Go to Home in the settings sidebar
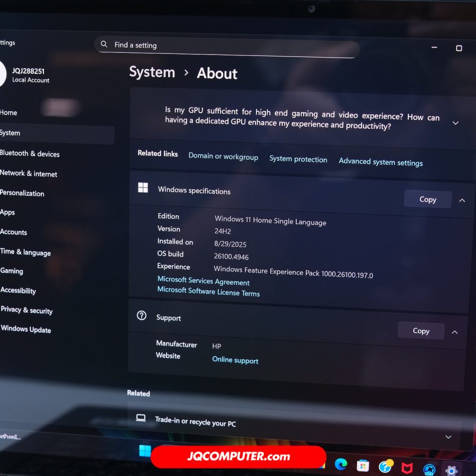 click(x=8, y=113)
